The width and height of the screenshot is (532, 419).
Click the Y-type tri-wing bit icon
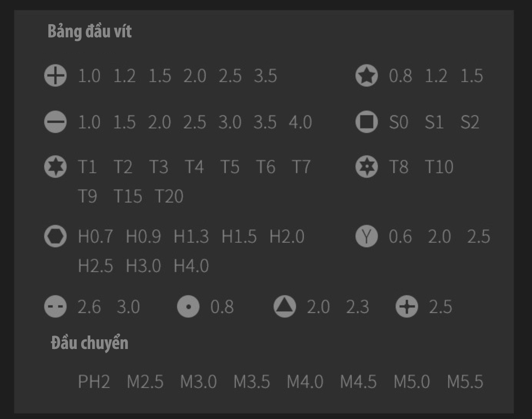point(366,236)
